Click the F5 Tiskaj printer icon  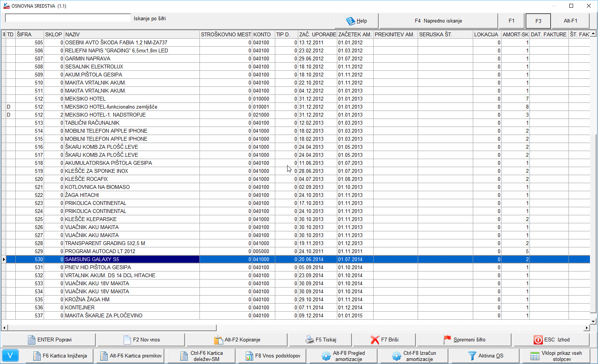(x=309, y=340)
